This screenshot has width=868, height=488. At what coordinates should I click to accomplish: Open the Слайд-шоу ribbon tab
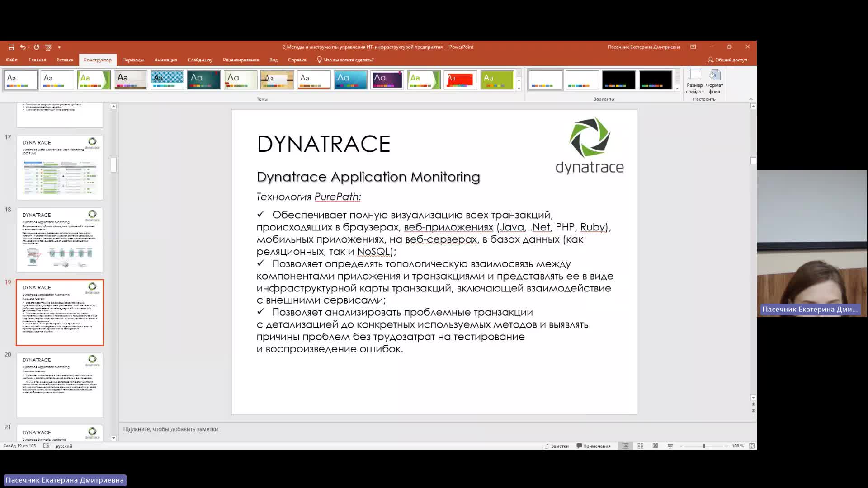(200, 60)
